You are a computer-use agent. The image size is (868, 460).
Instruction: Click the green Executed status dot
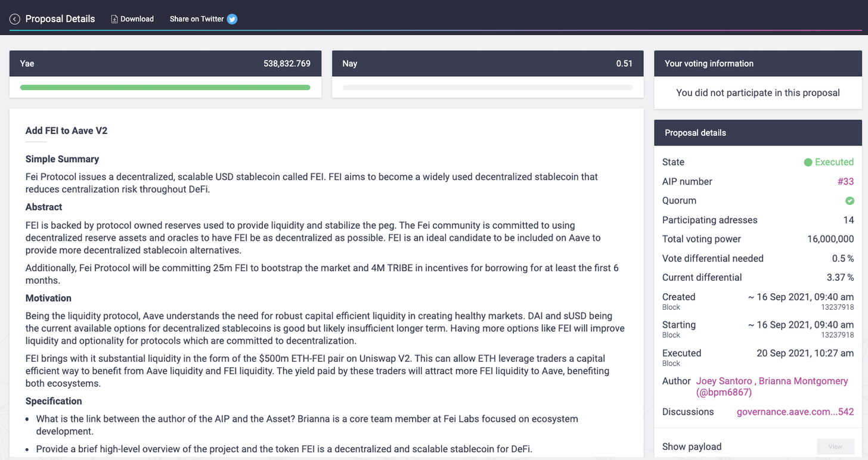point(808,162)
